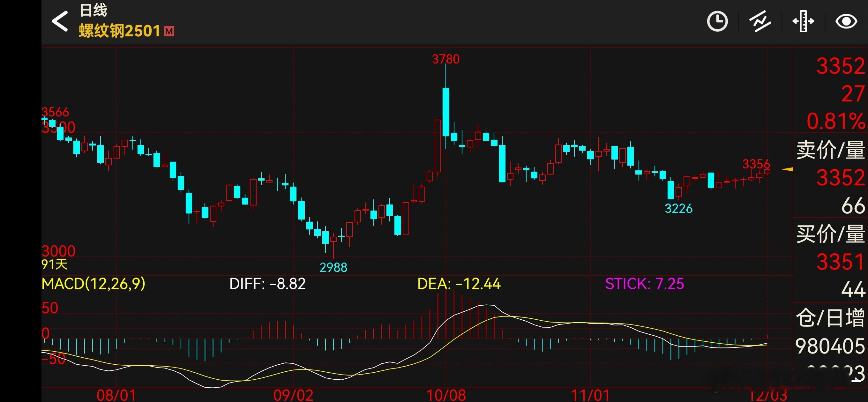The image size is (868, 402).
Task: Tap the 买价/量 header
Action: 831,234
